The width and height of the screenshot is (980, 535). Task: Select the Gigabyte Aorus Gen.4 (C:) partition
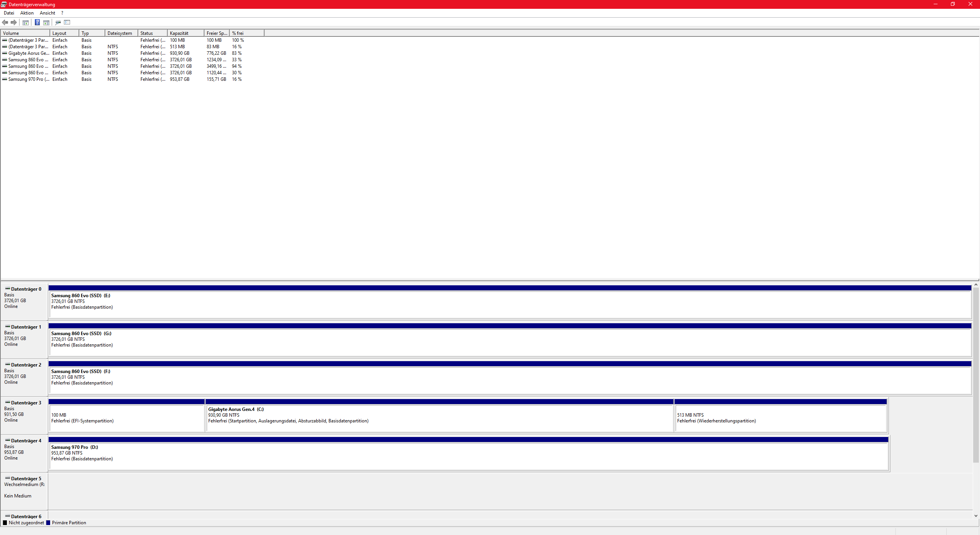439,417
